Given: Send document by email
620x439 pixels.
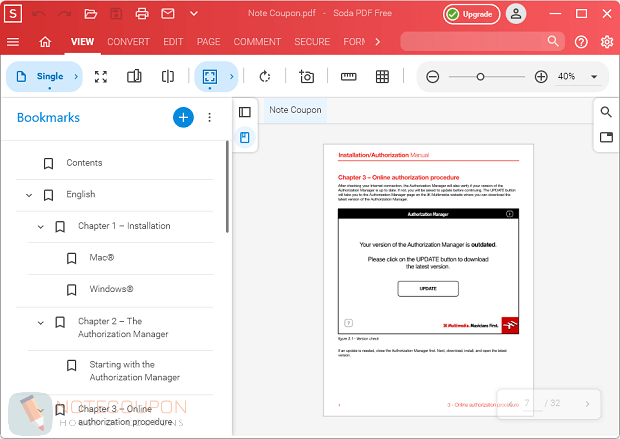Looking at the screenshot, I should [x=168, y=14].
